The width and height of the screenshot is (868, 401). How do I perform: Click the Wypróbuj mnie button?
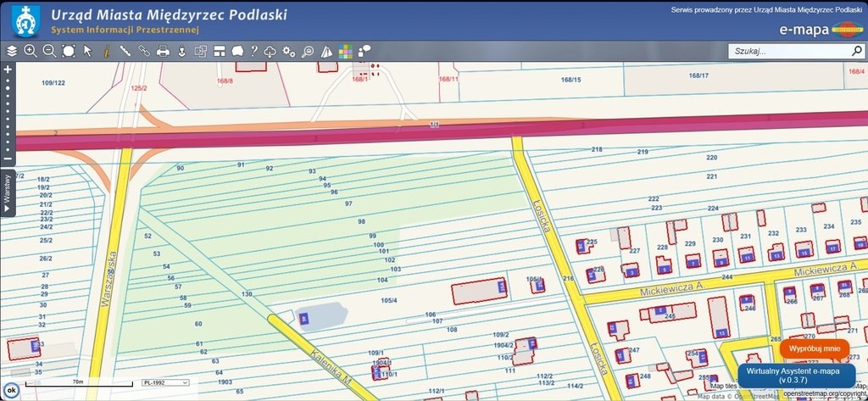814,348
